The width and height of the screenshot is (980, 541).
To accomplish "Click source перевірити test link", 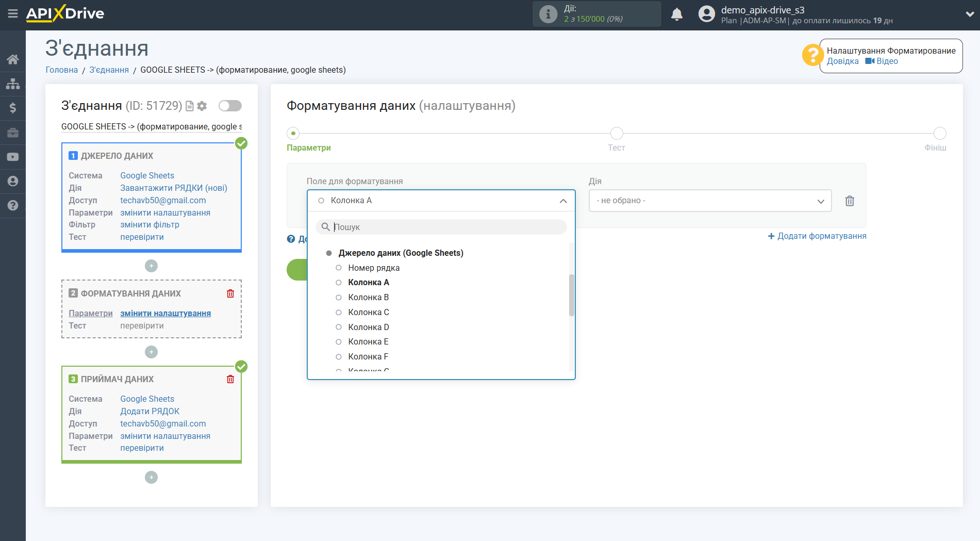I will click(x=142, y=237).
